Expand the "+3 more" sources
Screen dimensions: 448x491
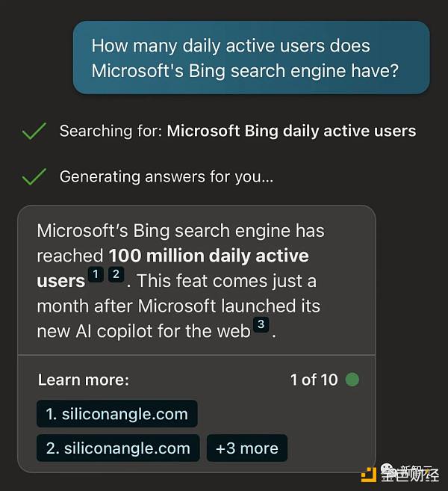(x=246, y=448)
